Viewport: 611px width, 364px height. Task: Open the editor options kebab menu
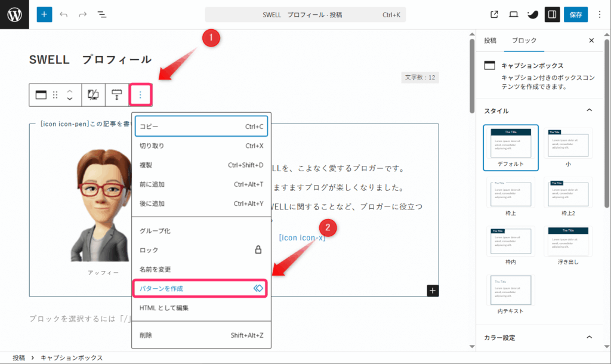tap(599, 14)
